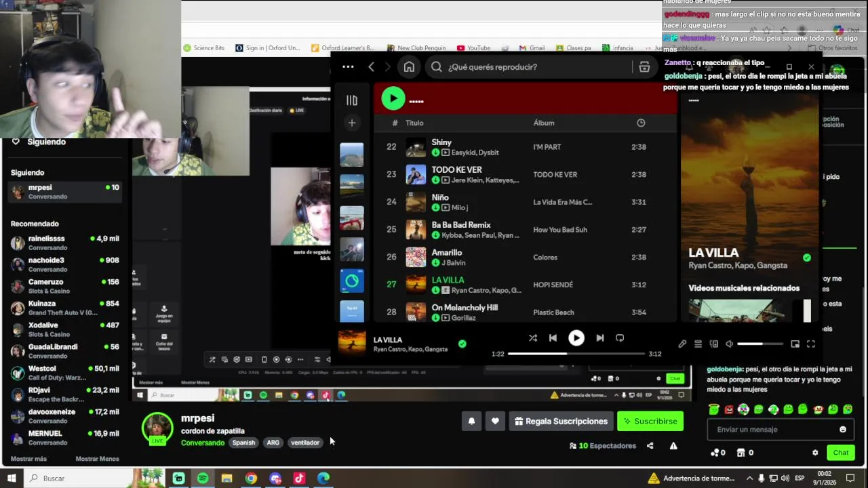Open the Gmail bookmark in browser
Image resolution: width=868 pixels, height=488 pixels.
tap(532, 48)
